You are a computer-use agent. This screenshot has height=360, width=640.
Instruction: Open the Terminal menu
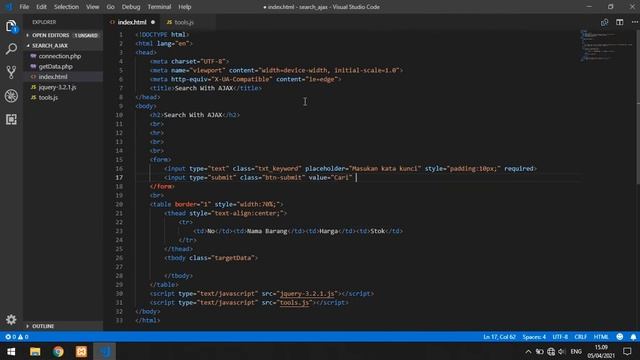click(x=159, y=7)
